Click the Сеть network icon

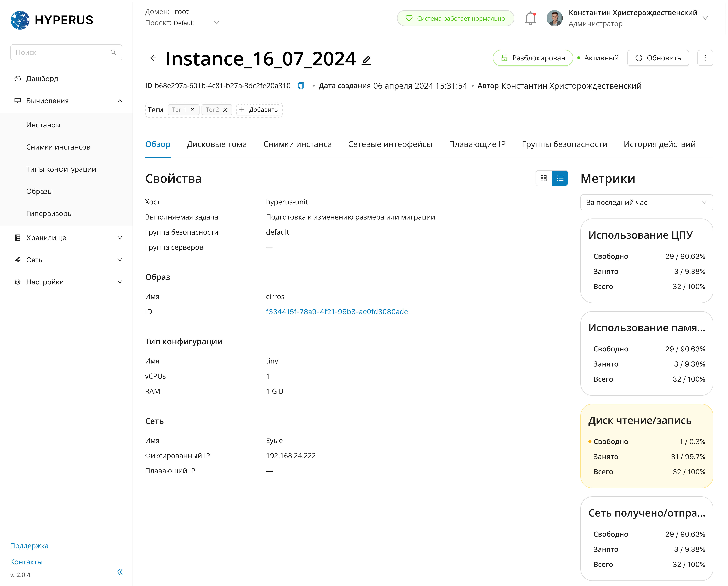[18, 260]
